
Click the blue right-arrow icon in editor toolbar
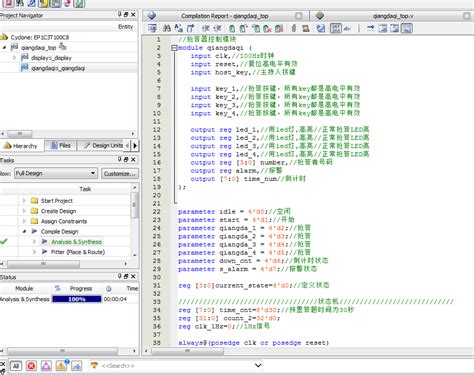370,28
